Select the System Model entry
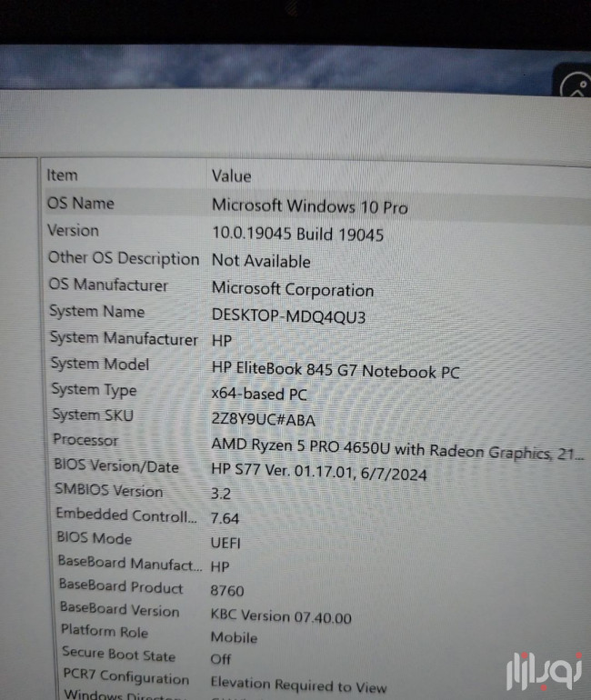 (100, 364)
